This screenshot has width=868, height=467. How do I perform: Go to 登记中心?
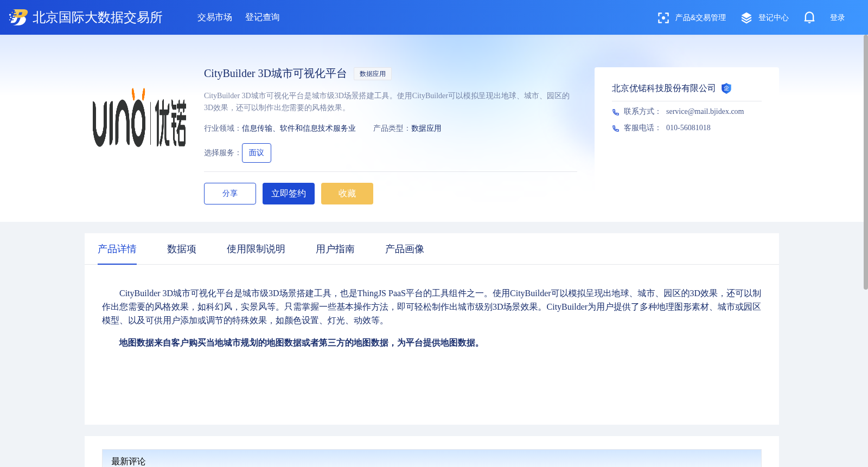[x=774, y=18]
